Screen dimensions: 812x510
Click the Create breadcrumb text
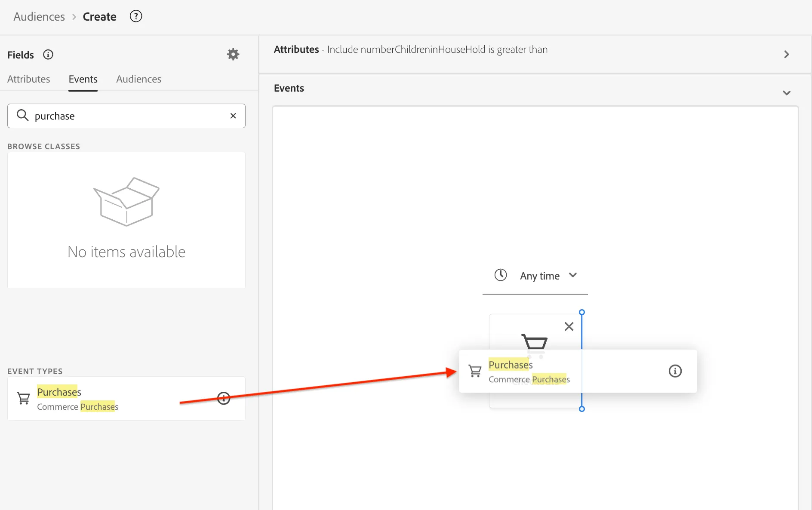[x=99, y=17]
